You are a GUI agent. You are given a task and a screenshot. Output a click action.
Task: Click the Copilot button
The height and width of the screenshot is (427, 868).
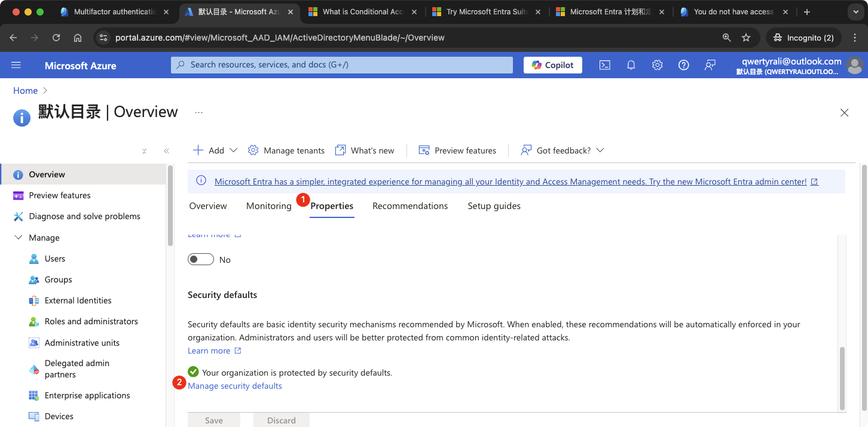coord(553,65)
